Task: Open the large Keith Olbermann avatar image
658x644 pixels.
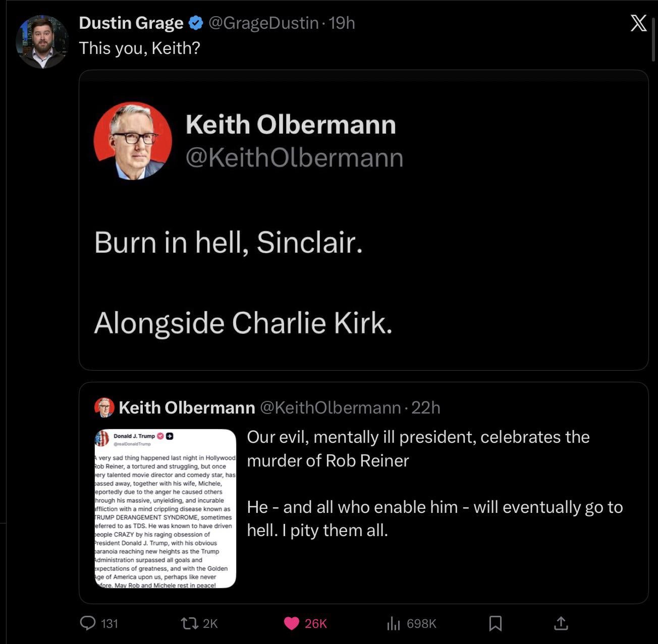Action: [133, 141]
